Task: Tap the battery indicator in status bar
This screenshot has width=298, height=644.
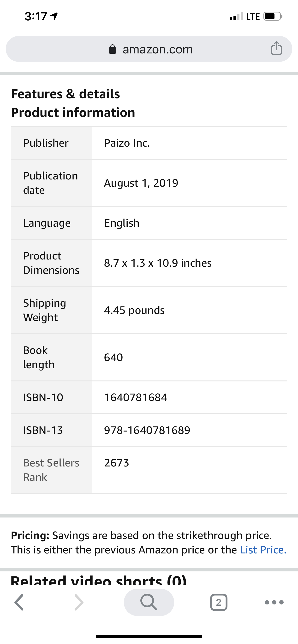Action: [273, 17]
